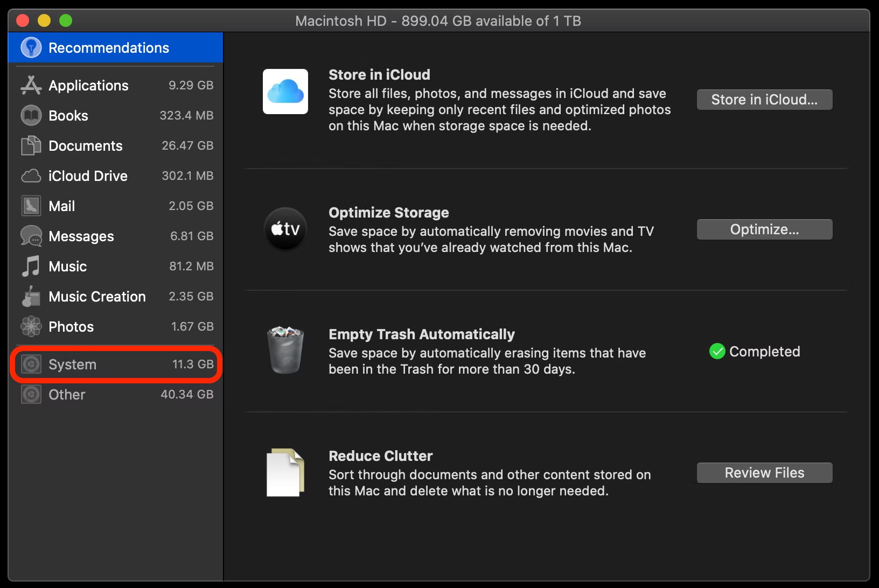Click the Review Files button
This screenshot has width=879, height=588.
tap(764, 473)
